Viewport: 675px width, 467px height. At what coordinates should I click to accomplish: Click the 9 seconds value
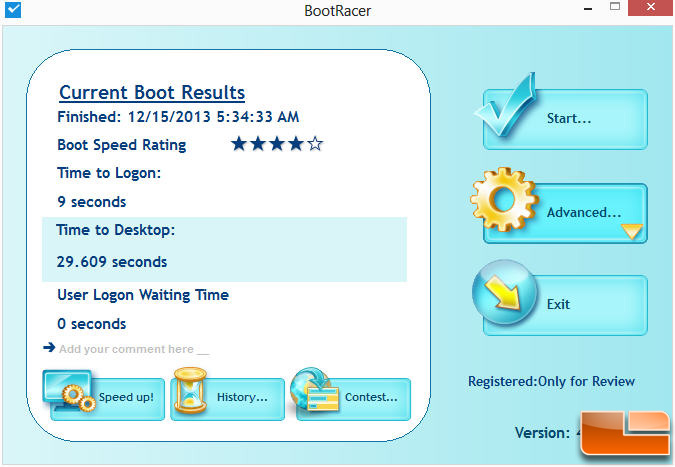point(92,202)
